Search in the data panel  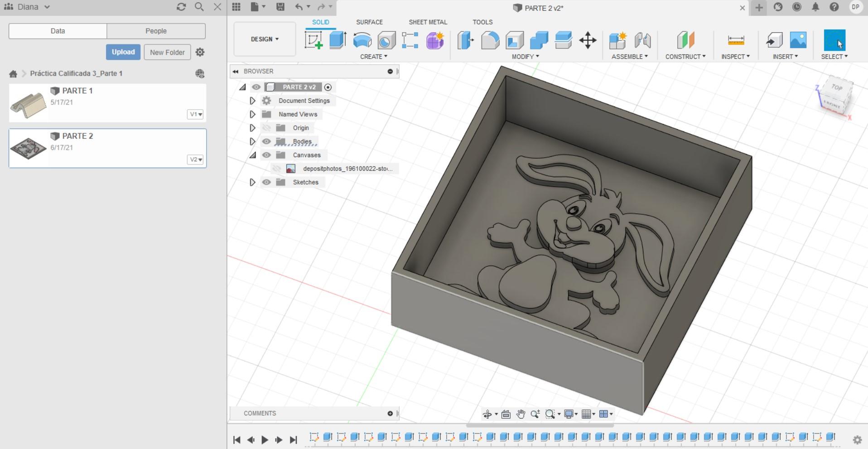click(199, 7)
